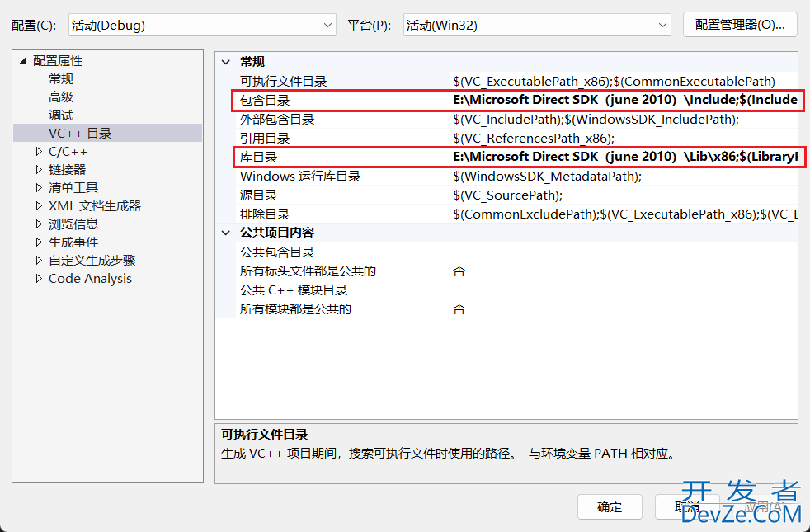
Task: Expand the 自定义生成步骤 node arrow
Action: (x=39, y=260)
